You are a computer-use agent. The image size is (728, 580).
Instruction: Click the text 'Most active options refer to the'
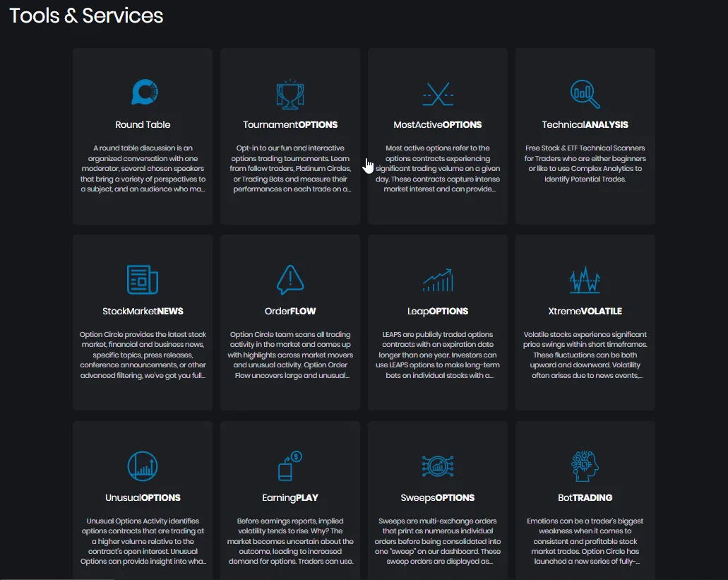point(438,148)
